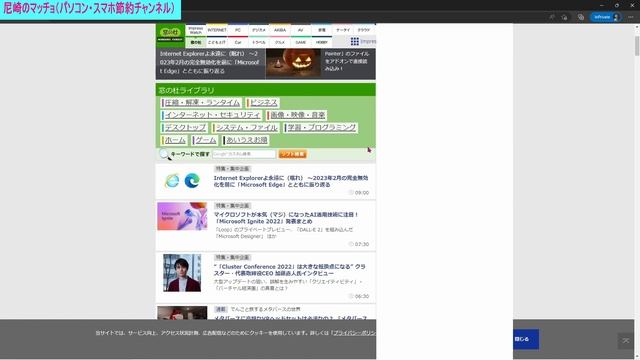Select the デジカメ nav tab
Screen dimensions: 640x360
tap(259, 30)
